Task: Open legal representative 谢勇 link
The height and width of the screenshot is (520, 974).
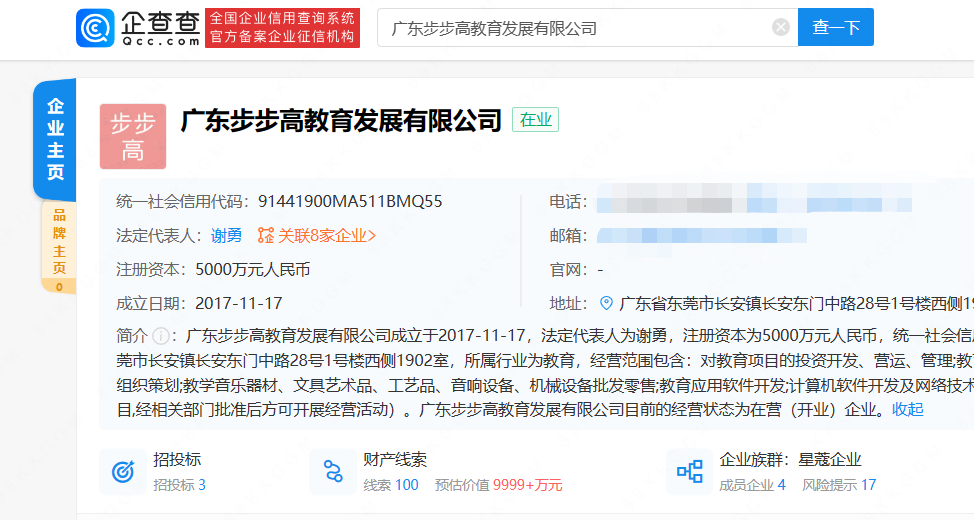Action: [x=226, y=235]
